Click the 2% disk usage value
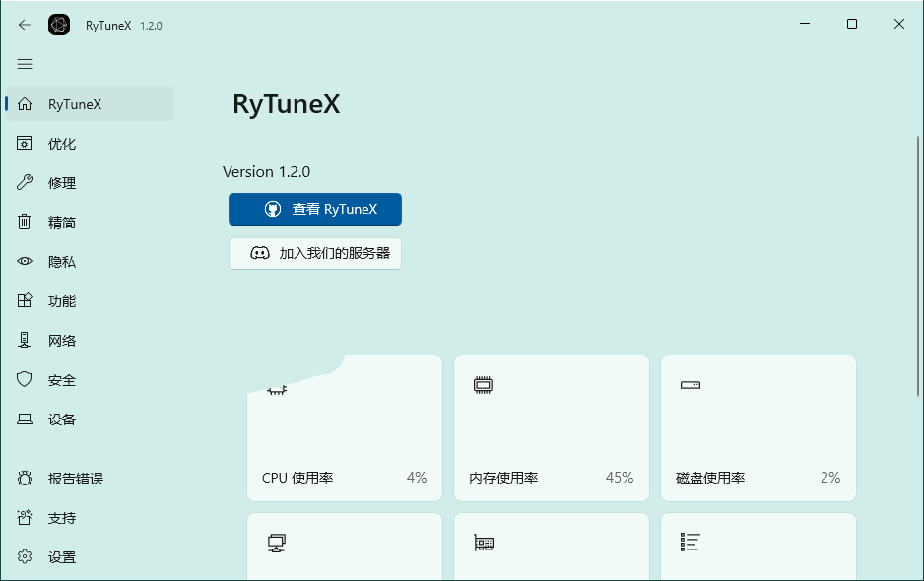The image size is (924, 581). click(x=830, y=478)
